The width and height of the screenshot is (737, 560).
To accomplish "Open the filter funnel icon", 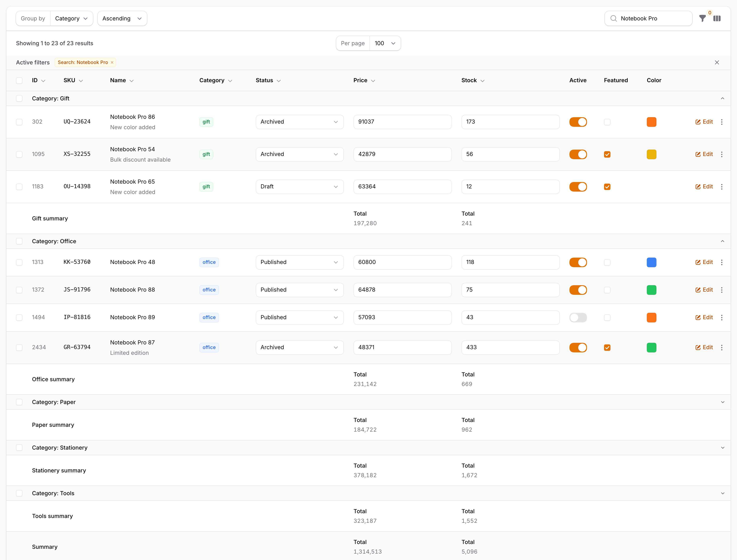I will 702,18.
